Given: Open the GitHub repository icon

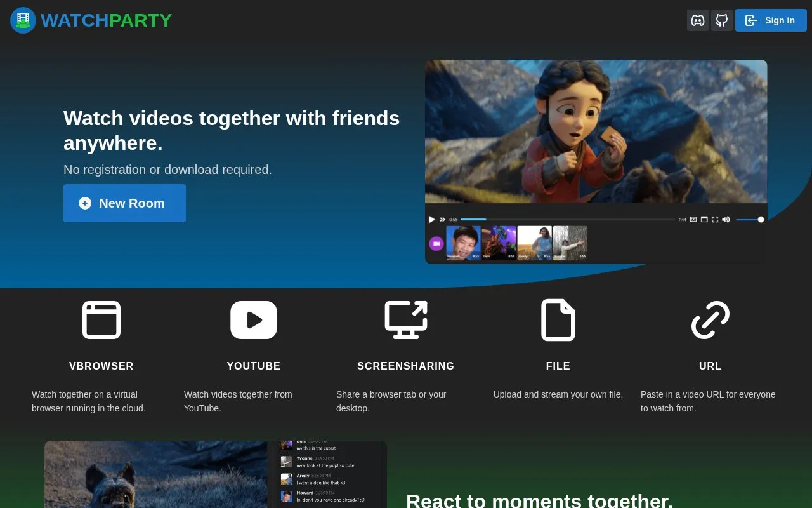Looking at the screenshot, I should point(722,20).
